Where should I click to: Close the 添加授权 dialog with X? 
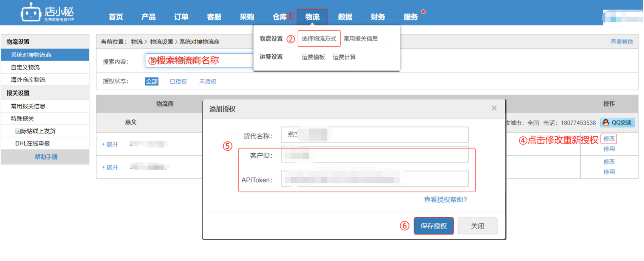[494, 108]
